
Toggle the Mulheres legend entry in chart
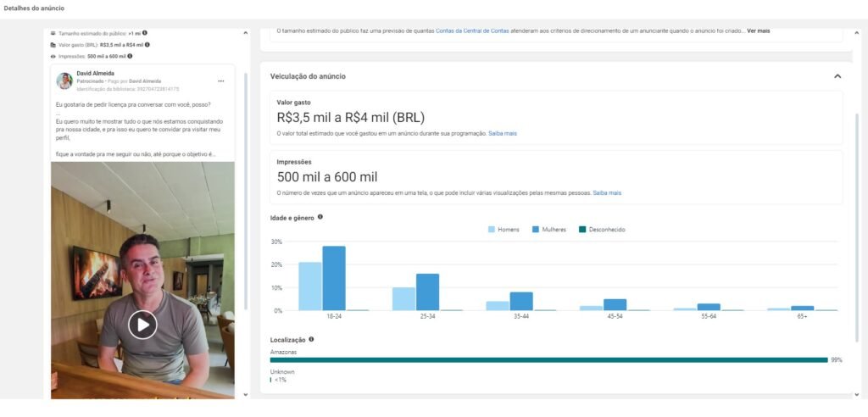[x=547, y=230]
